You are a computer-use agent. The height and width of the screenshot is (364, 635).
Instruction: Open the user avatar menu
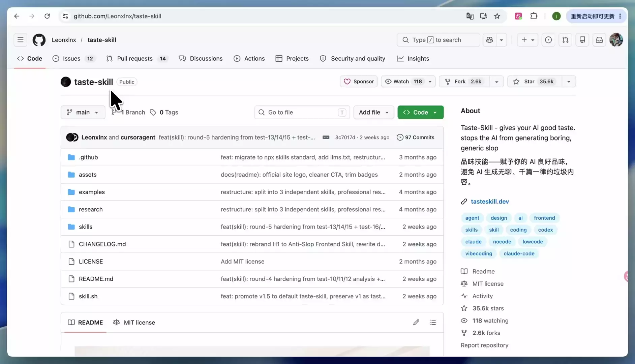(x=616, y=40)
